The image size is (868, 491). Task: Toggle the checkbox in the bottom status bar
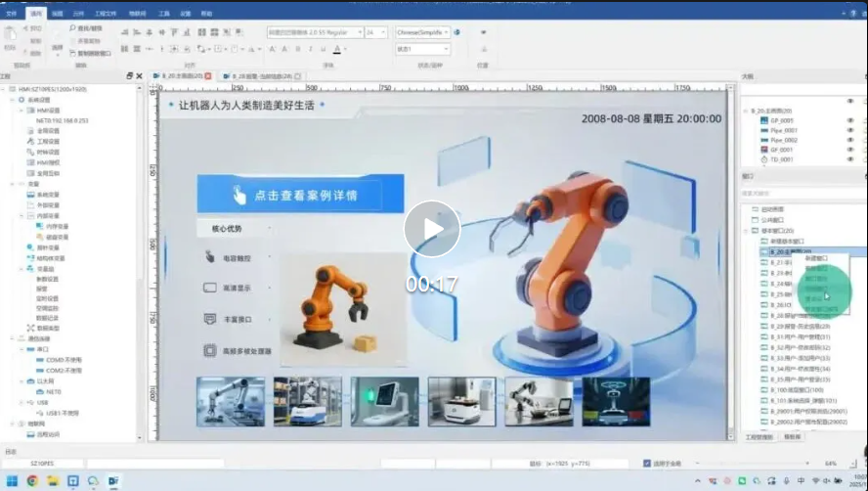(646, 463)
